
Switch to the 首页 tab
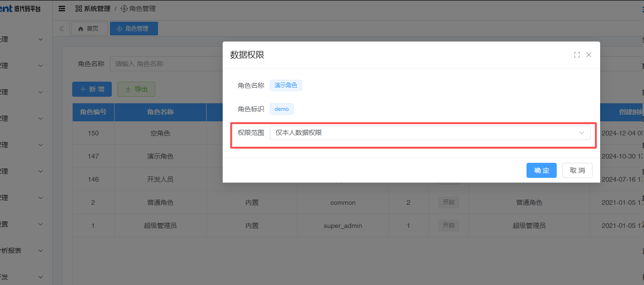tap(90, 29)
